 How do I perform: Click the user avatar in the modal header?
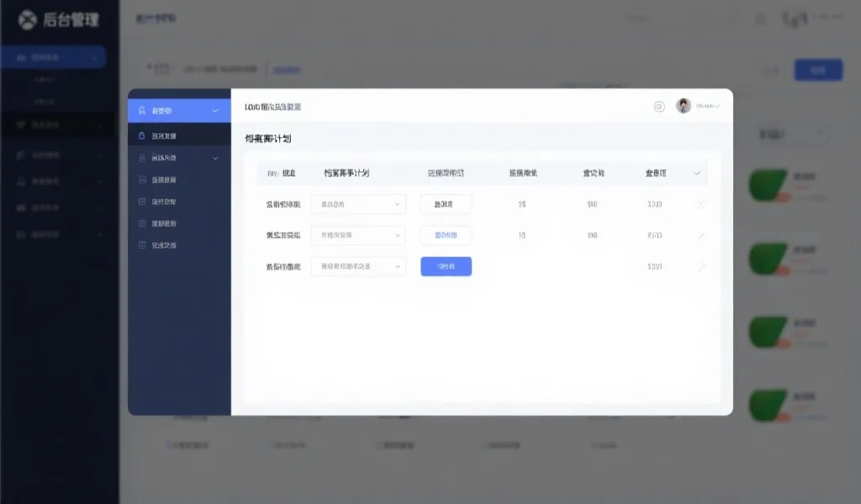point(683,106)
